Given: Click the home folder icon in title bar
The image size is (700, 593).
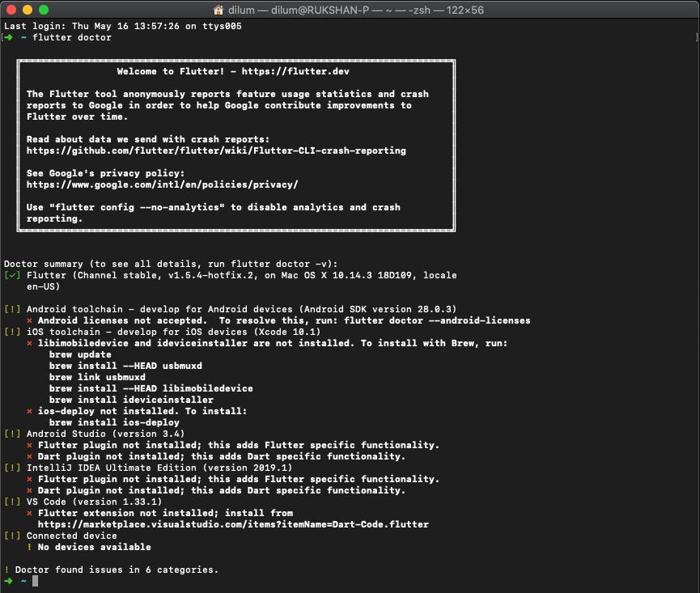Looking at the screenshot, I should tap(218, 10).
